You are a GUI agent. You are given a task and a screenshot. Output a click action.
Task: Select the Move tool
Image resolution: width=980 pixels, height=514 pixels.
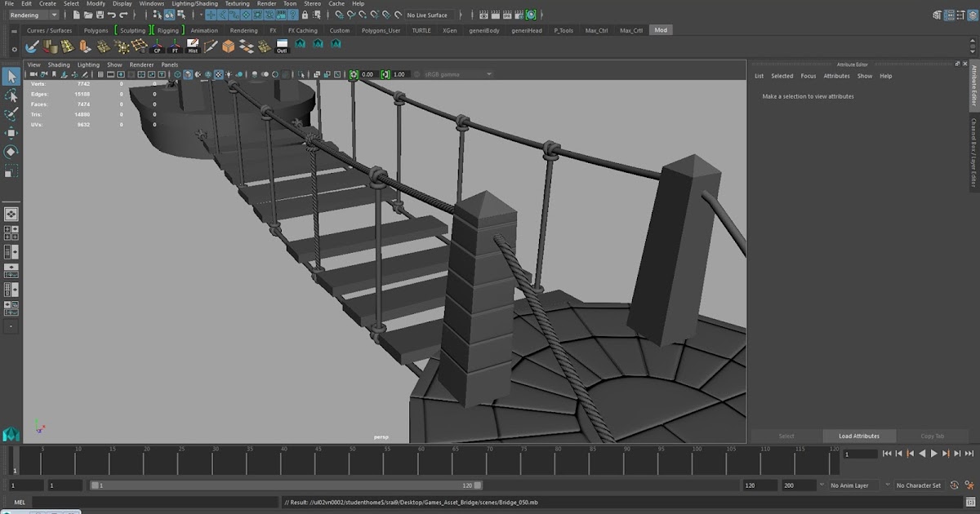tap(11, 133)
